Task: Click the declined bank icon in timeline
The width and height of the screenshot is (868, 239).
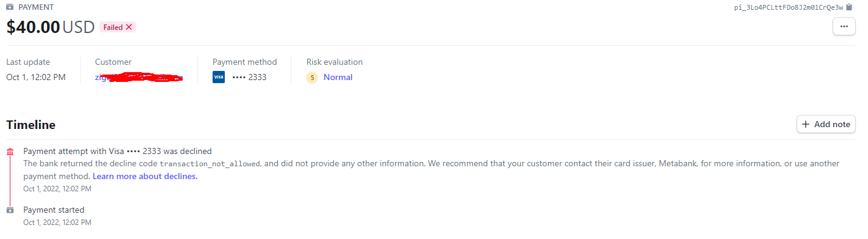Action: pyautogui.click(x=10, y=152)
